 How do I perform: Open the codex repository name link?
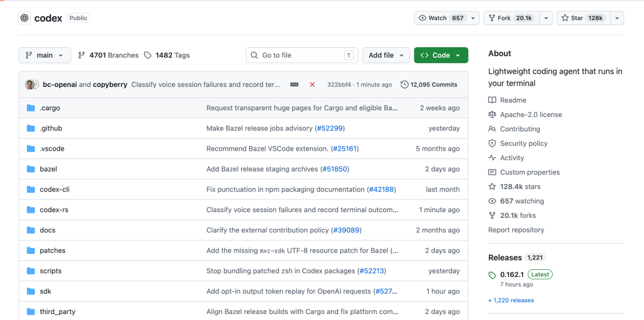[x=48, y=18]
